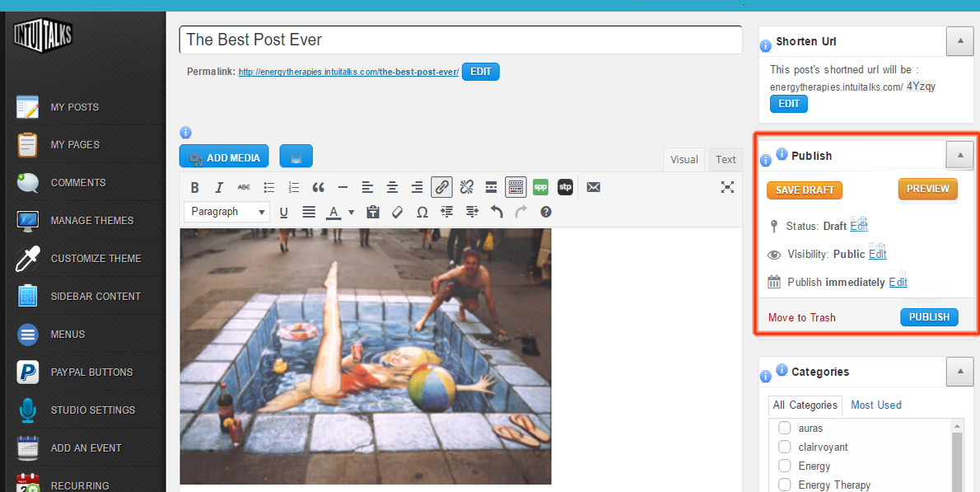The width and height of the screenshot is (980, 492).
Task: Open Menus in the sidebar
Action: 68,335
